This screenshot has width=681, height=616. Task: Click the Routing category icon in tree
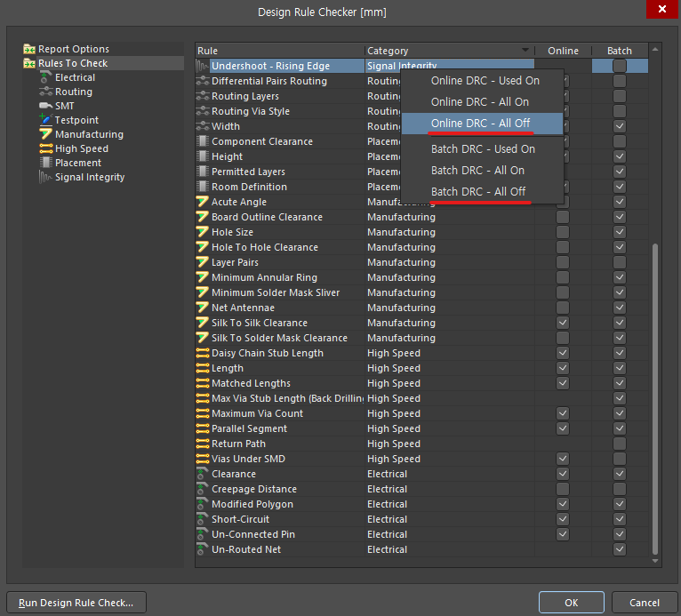(45, 92)
